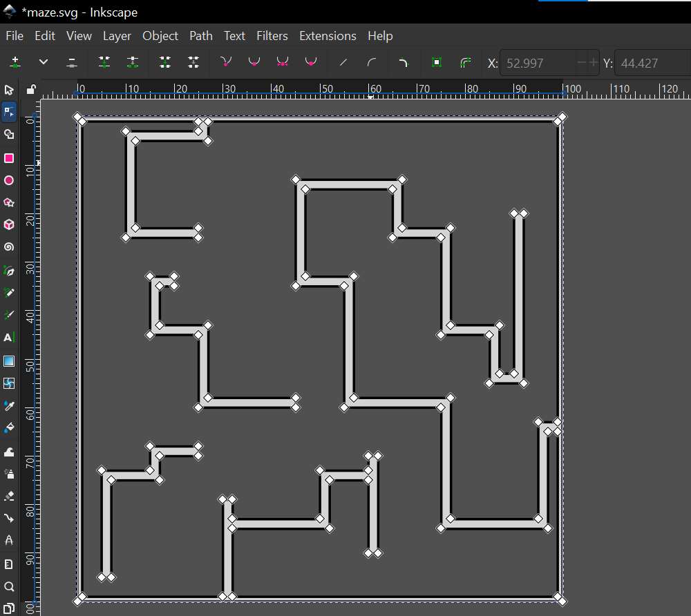Open the Text menu
This screenshot has height=616, width=691.
234,36
